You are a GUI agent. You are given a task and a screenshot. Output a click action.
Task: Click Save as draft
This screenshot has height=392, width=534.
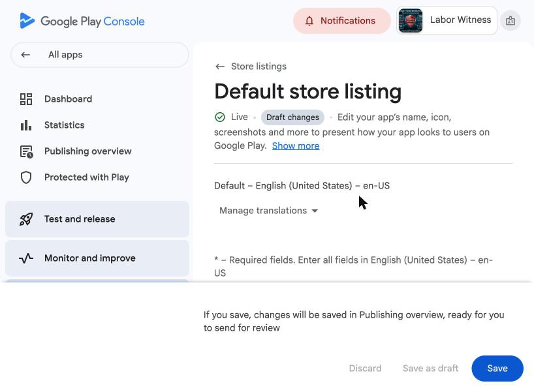[x=430, y=369]
